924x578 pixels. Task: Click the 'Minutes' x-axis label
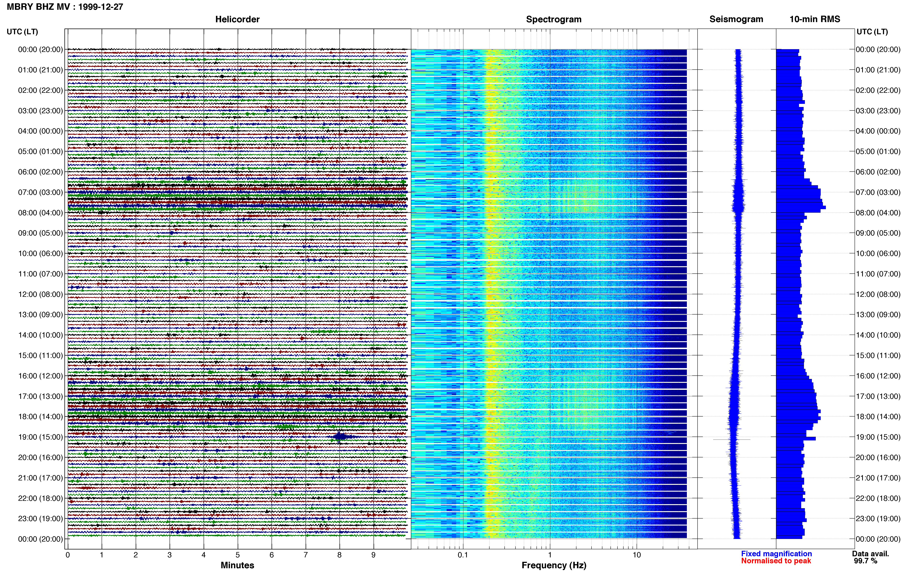237,565
